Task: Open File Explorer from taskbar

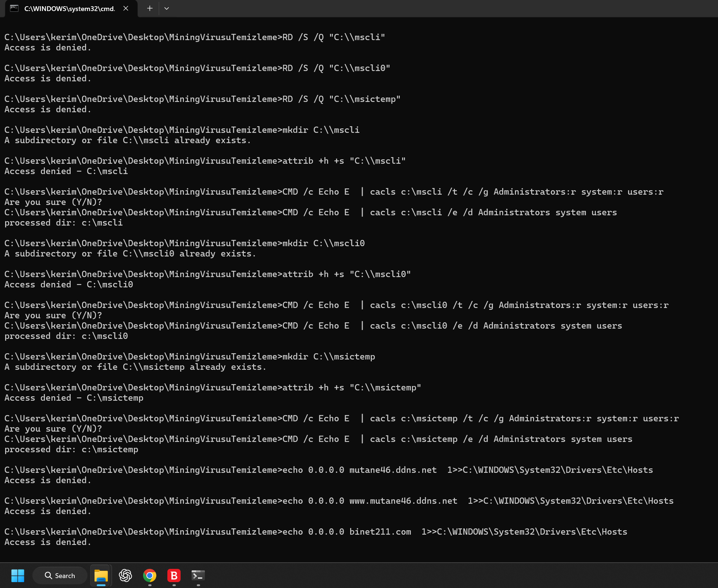Action: (x=101, y=575)
